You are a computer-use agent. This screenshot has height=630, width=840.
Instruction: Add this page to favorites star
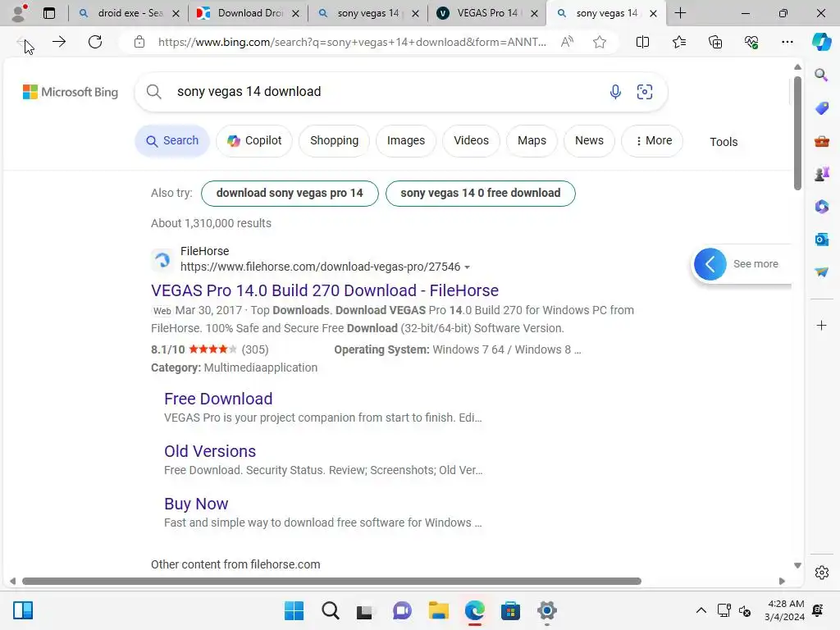tap(600, 42)
